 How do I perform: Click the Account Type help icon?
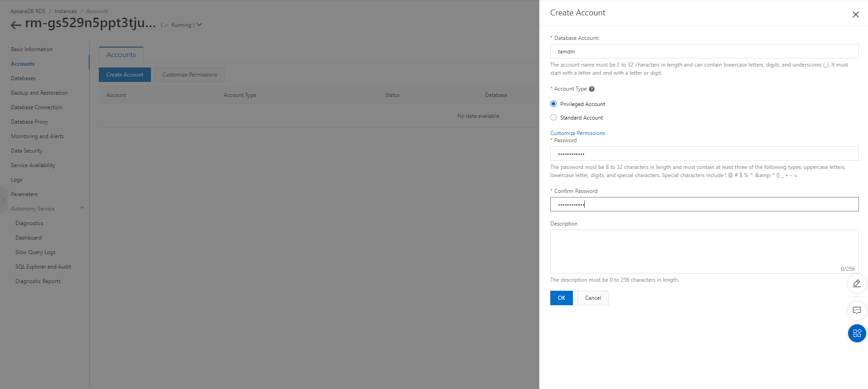tap(592, 89)
